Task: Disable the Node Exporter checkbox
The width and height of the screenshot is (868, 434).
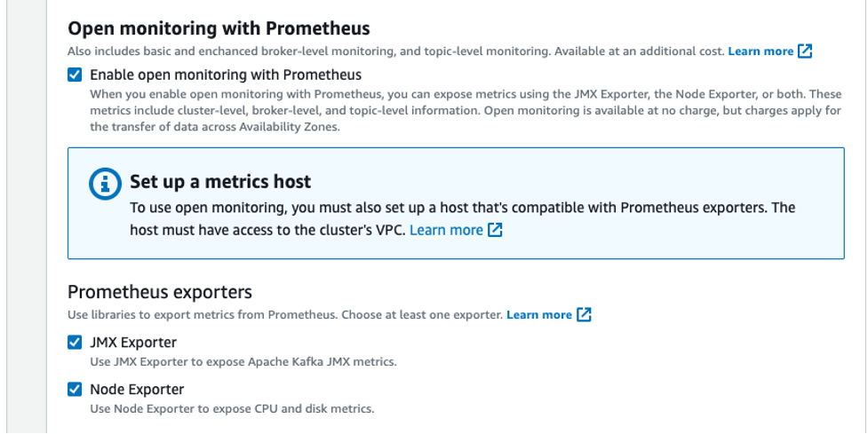Action: 76,390
